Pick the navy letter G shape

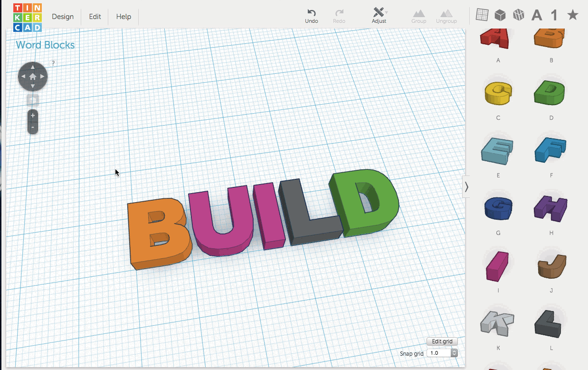pyautogui.click(x=499, y=208)
